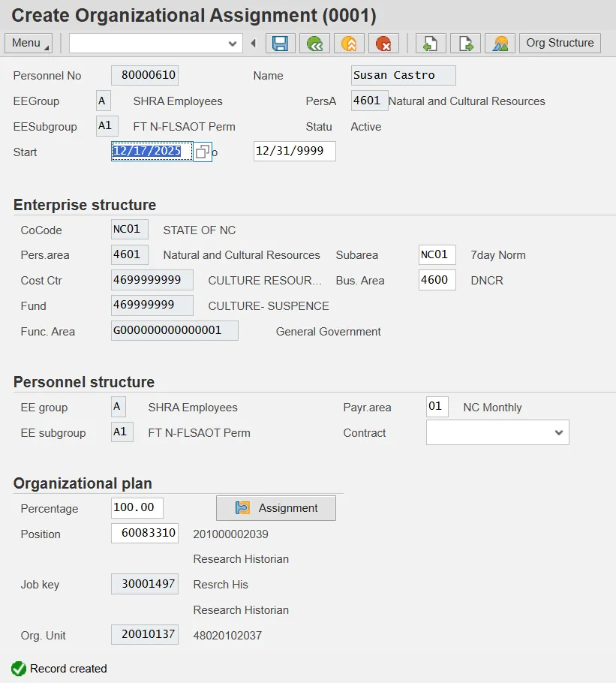Click the Start date field 12/17/2025
The width and height of the screenshot is (616, 683).
tap(152, 151)
